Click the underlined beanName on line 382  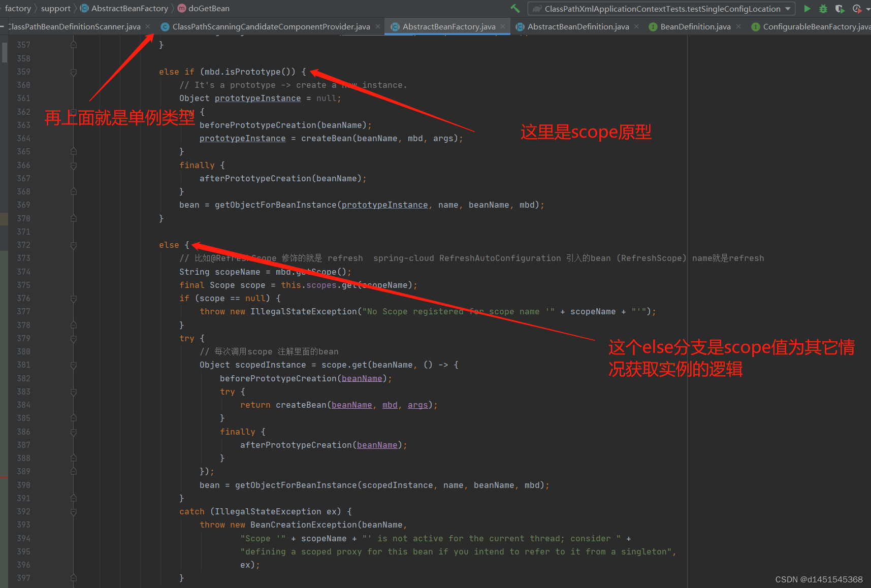coord(362,379)
